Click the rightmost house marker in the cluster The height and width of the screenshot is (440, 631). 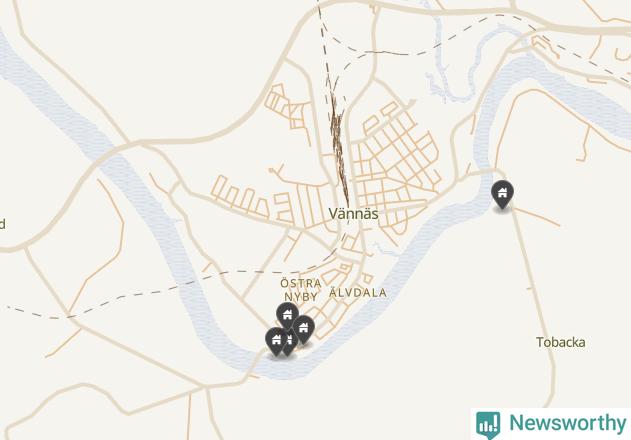click(x=303, y=329)
